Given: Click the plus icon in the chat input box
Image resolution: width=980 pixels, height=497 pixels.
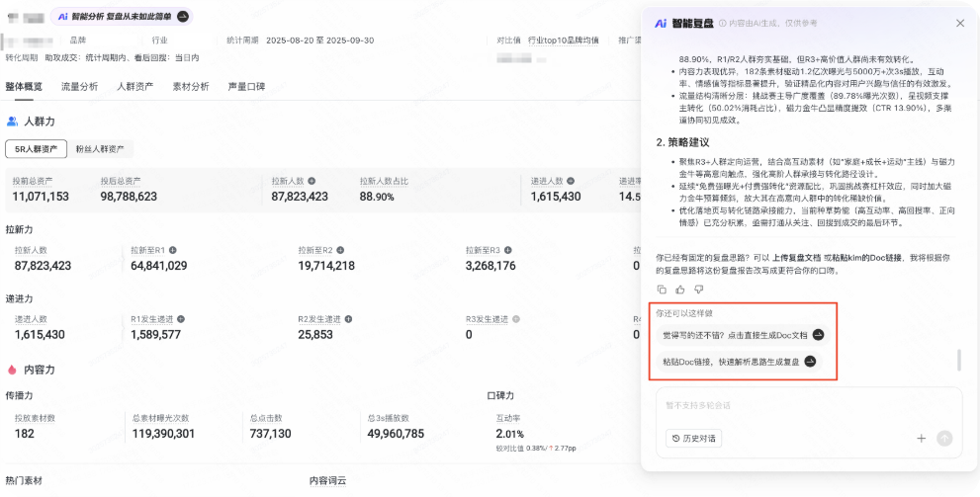Looking at the screenshot, I should (922, 439).
